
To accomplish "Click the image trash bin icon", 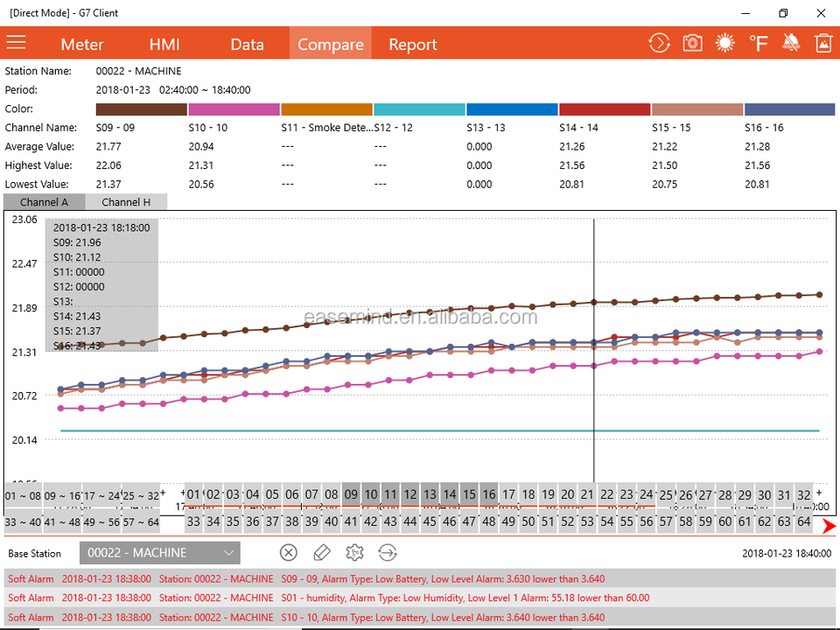I will coord(822,43).
